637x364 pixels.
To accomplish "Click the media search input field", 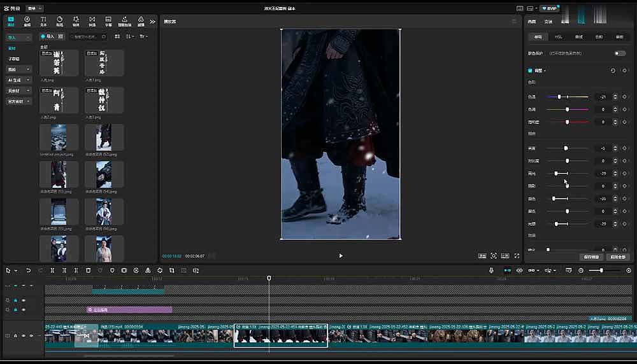I will click(87, 36).
